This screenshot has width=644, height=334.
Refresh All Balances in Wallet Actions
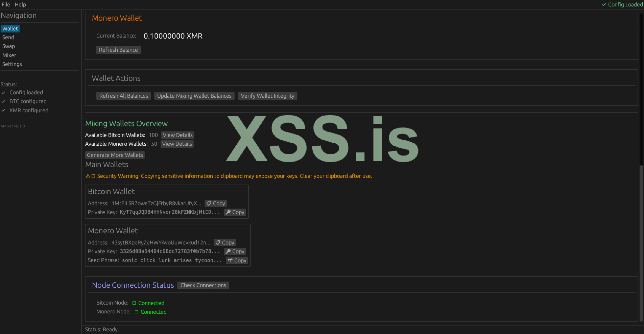click(x=123, y=96)
